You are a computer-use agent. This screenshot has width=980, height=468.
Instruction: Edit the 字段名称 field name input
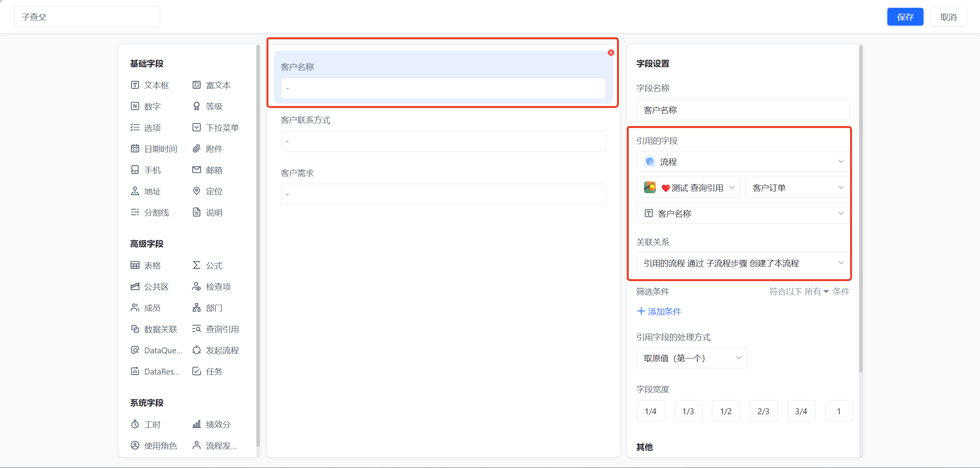click(743, 110)
